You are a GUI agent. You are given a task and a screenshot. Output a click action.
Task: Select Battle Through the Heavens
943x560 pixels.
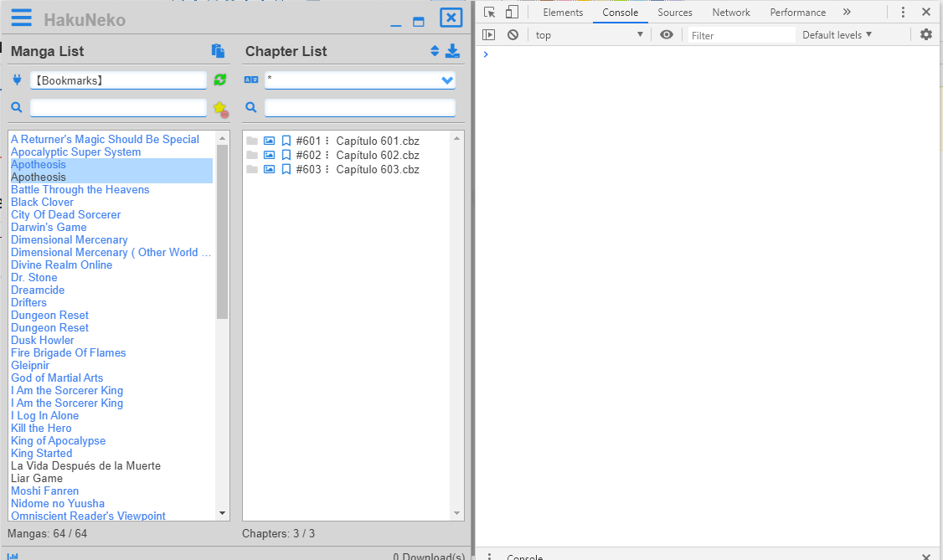[x=80, y=189]
